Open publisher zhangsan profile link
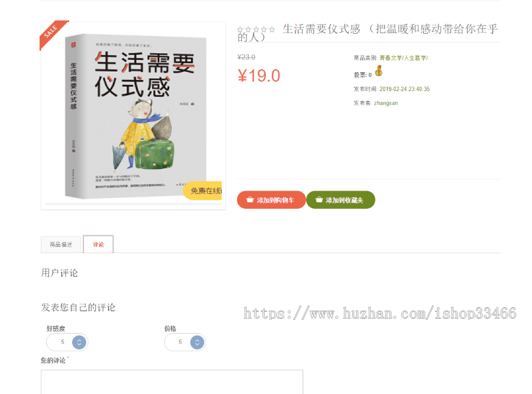This screenshot has height=394, width=532. [x=386, y=103]
